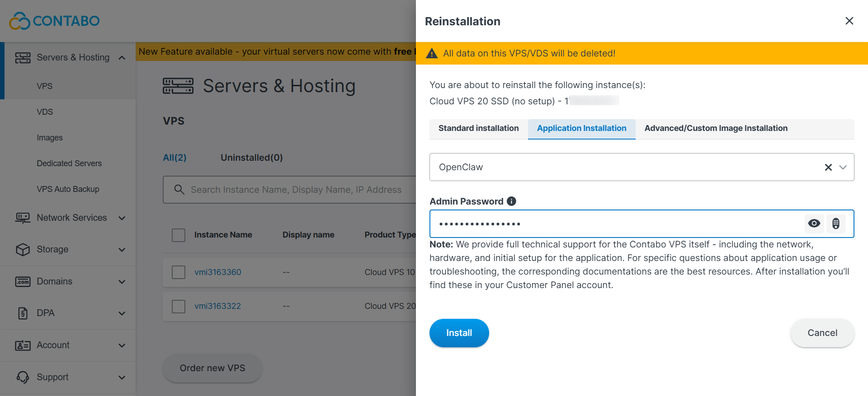Clear the OpenClaw selection with X
868x396 pixels.
click(x=828, y=168)
